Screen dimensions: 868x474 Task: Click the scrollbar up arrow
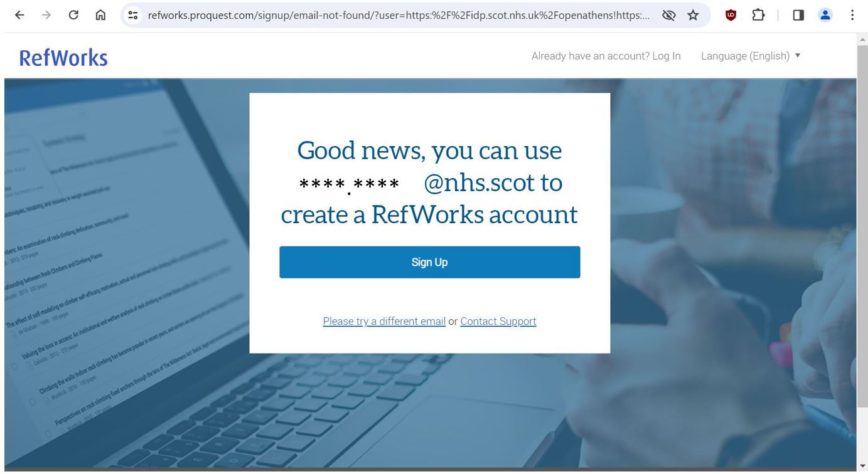862,39
